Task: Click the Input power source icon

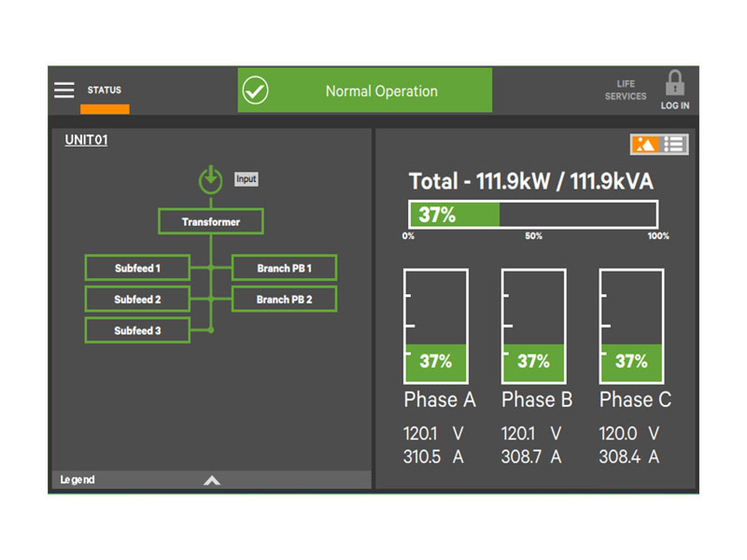Action: click(211, 178)
